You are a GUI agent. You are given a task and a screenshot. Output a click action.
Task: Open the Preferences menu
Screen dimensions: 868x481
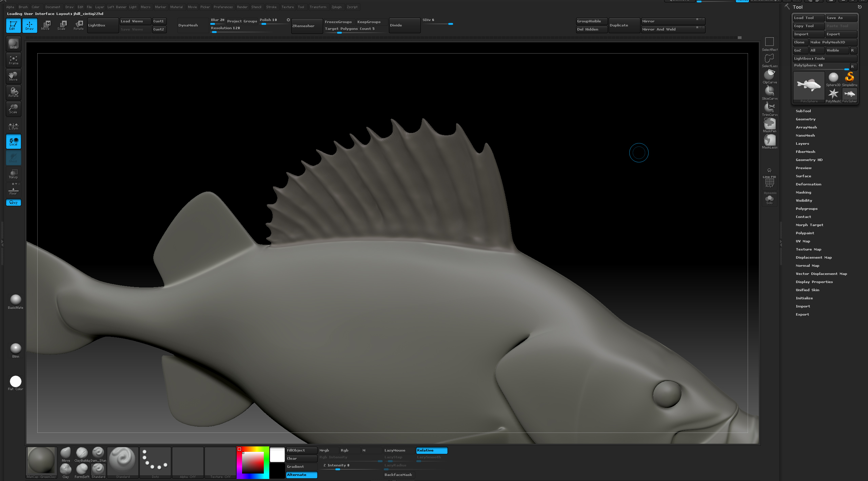223,7
